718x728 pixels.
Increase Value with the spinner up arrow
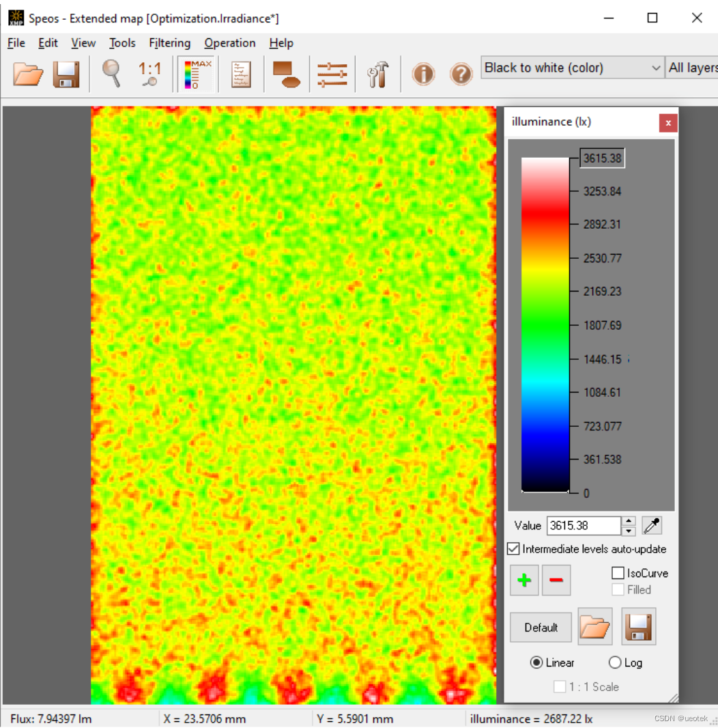tap(629, 521)
